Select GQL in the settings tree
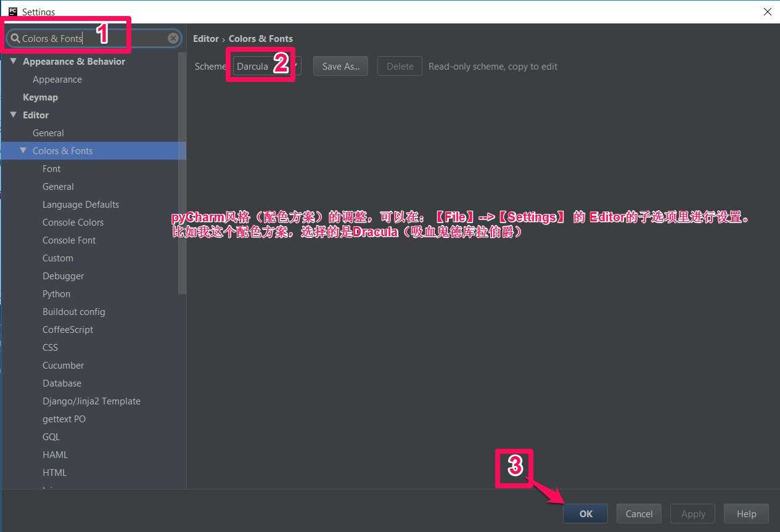 tap(51, 437)
